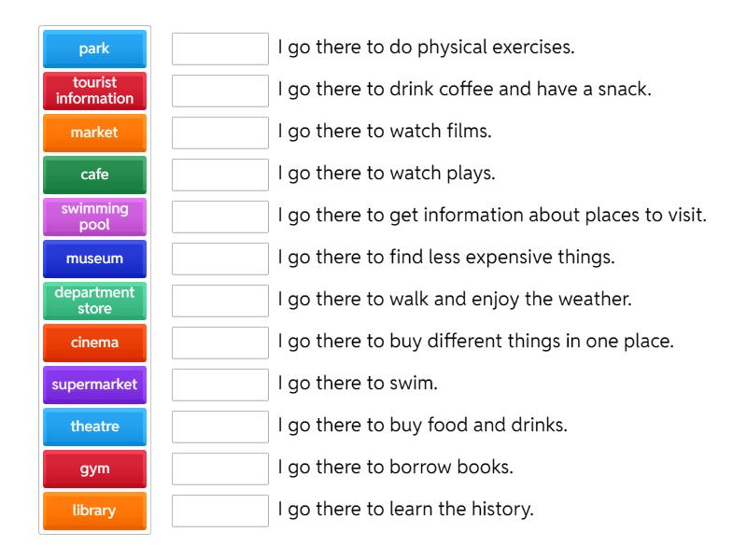Select the museum word tile
This screenshot has height=560, width=747.
(93, 259)
